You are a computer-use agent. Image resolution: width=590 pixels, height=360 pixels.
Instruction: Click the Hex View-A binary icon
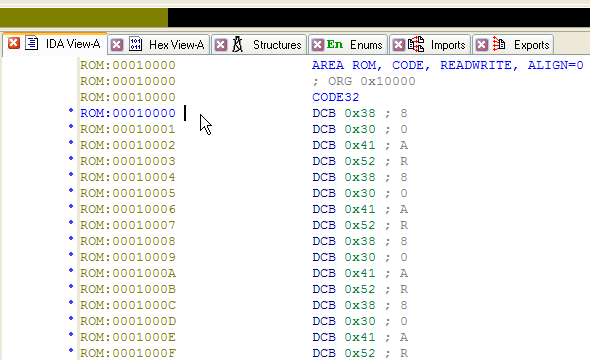(135, 44)
